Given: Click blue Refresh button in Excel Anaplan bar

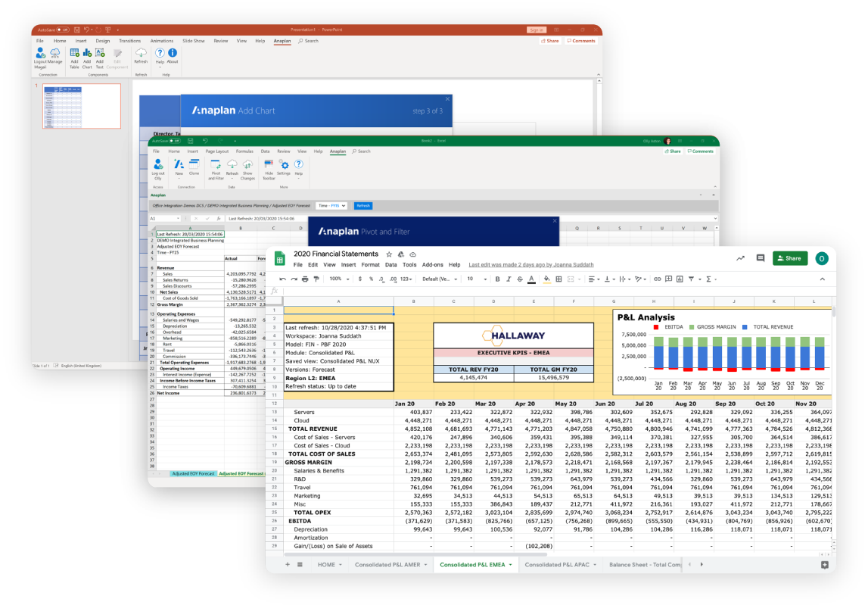Looking at the screenshot, I should point(363,205).
